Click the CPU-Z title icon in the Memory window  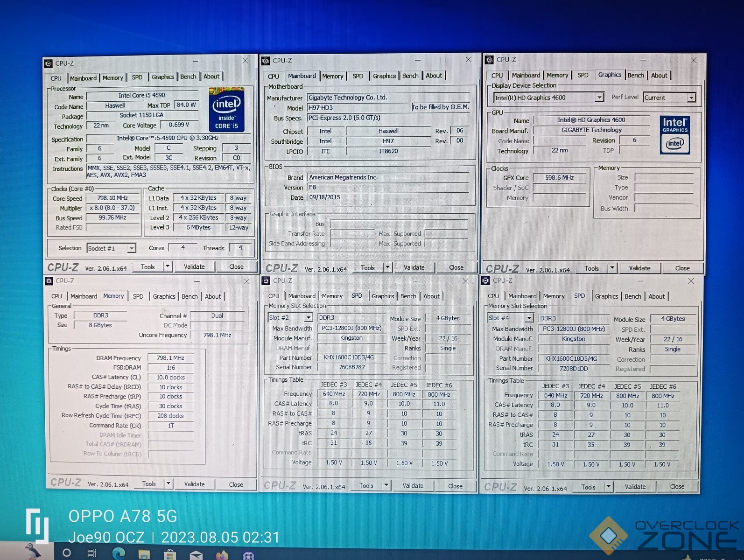[x=49, y=281]
